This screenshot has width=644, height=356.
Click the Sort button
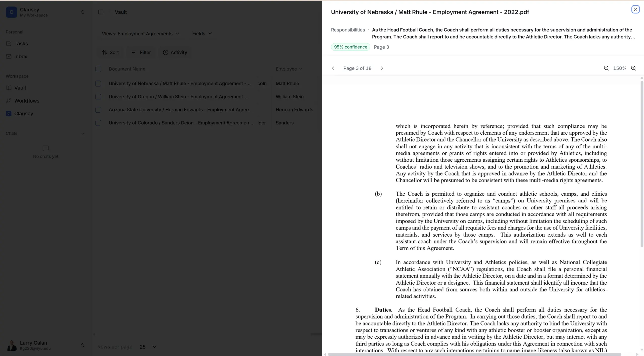(x=110, y=52)
